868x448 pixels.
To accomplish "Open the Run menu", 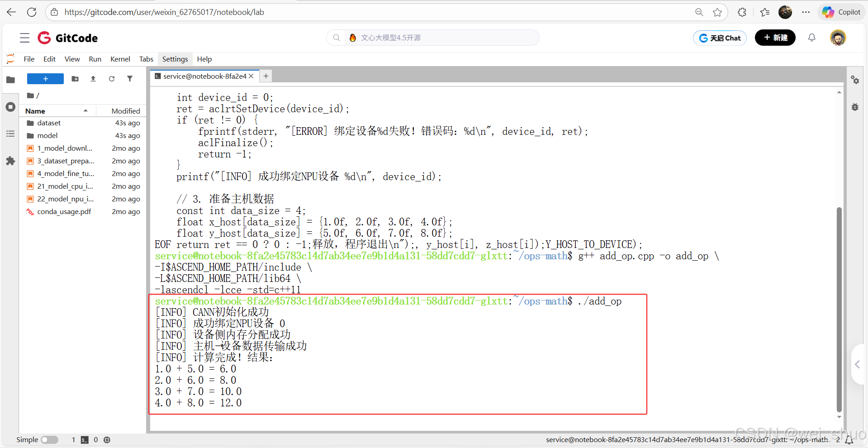I will click(x=95, y=59).
